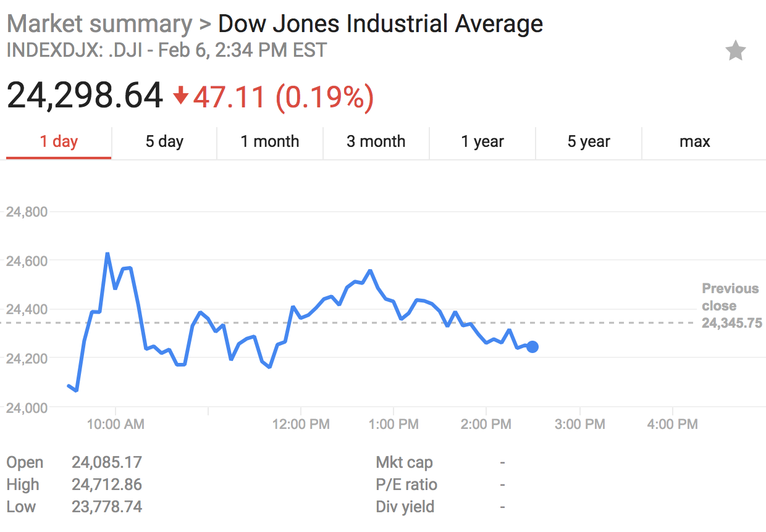Select the 1 year tab

pos(482,142)
